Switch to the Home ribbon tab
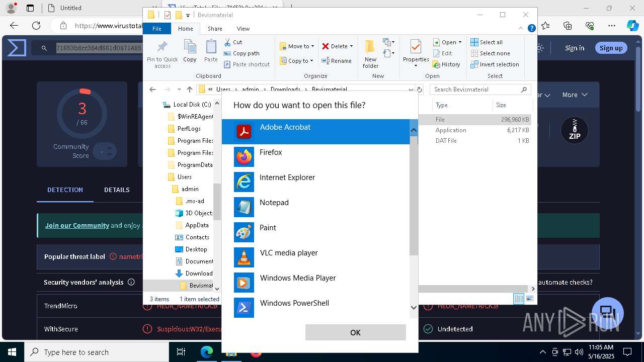Viewport: 644px width, 362px height. (185, 29)
